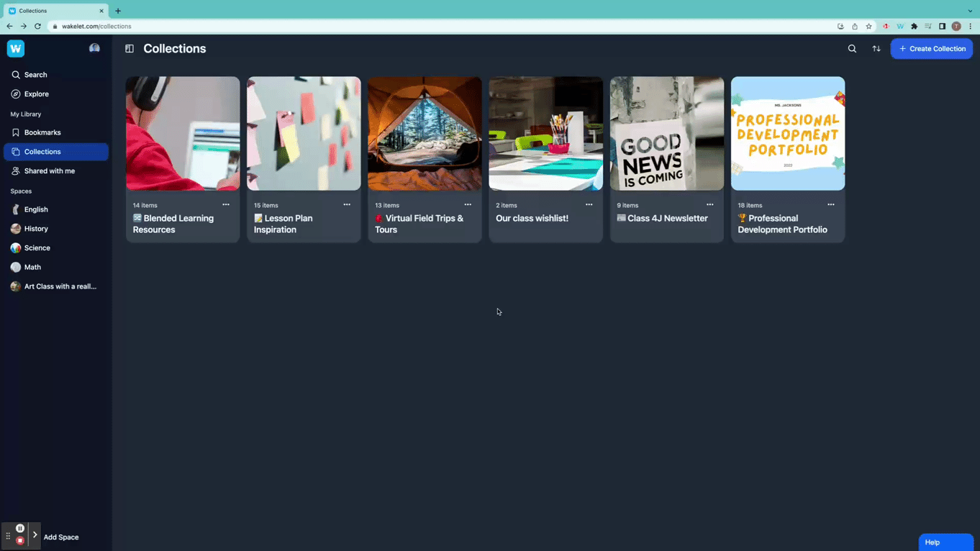Image resolution: width=980 pixels, height=551 pixels.
Task: Open three-dot menu for Our class wishlist
Action: pyautogui.click(x=589, y=205)
